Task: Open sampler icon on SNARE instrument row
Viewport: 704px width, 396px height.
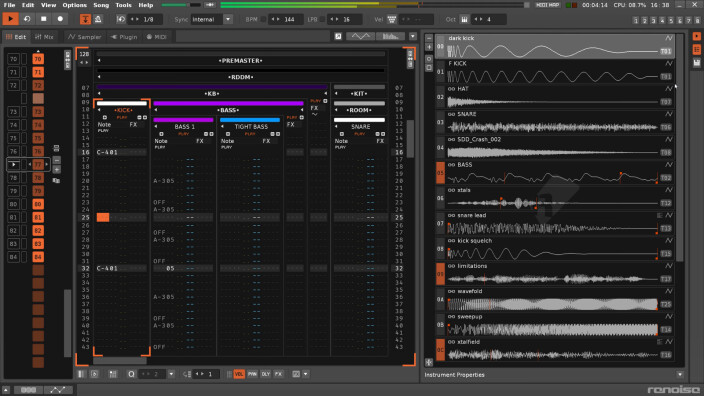Action: coord(669,114)
